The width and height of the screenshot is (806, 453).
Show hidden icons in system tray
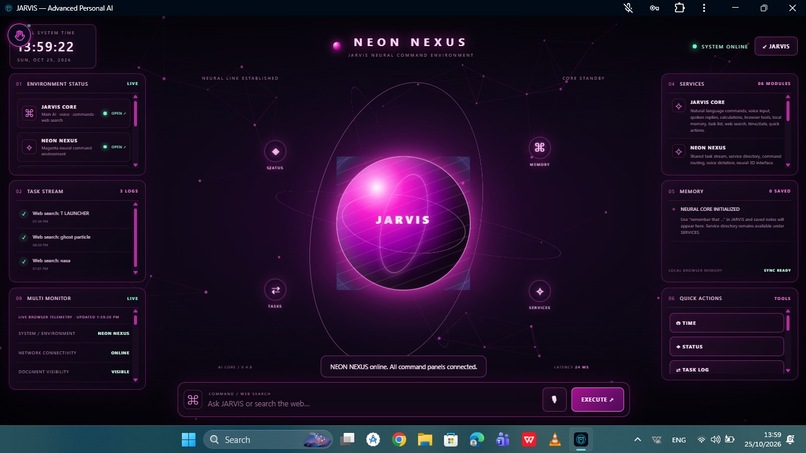(637, 440)
